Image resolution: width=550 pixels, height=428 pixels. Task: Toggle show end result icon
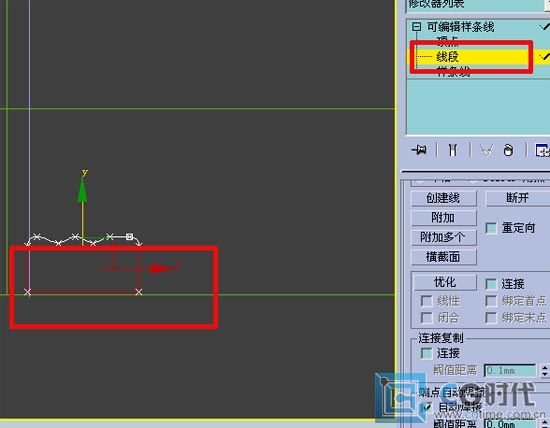point(453,150)
